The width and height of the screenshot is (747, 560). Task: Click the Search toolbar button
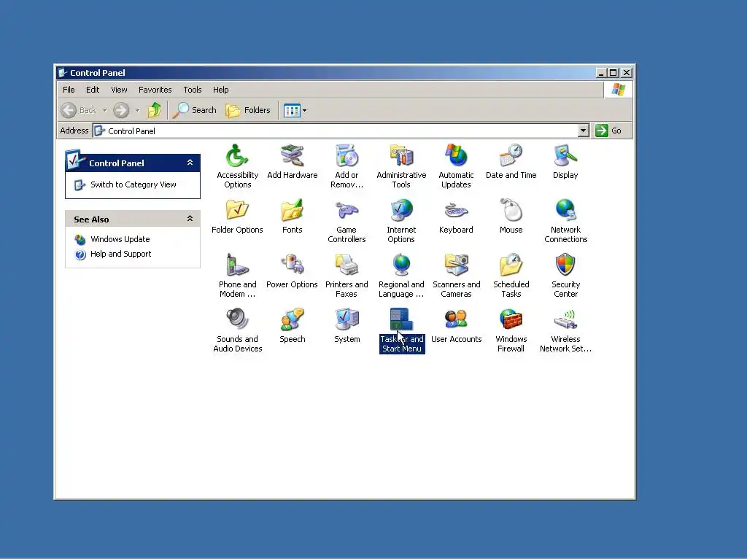[194, 111]
